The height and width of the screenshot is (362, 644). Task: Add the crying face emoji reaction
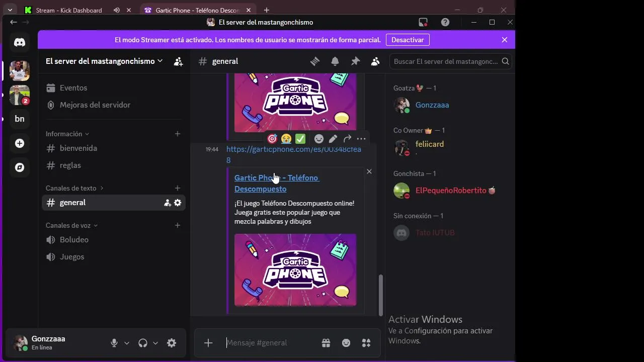(x=286, y=139)
